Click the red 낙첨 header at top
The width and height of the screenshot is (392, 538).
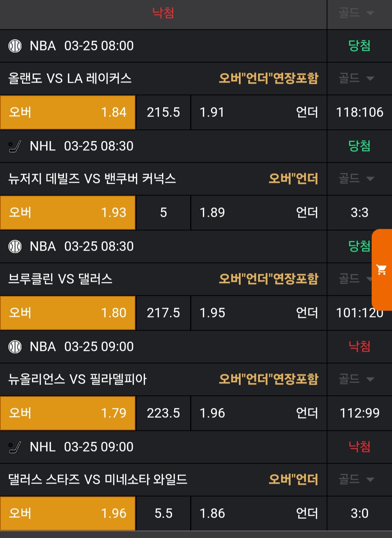pos(163,13)
